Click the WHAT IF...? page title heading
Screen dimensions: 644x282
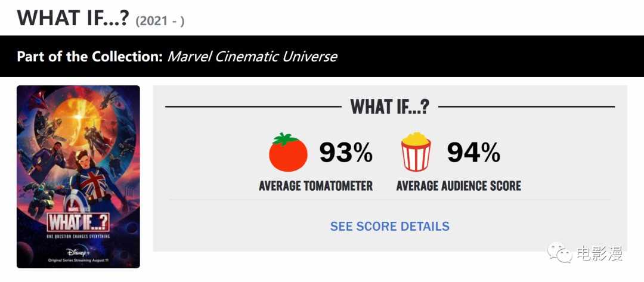73,18
